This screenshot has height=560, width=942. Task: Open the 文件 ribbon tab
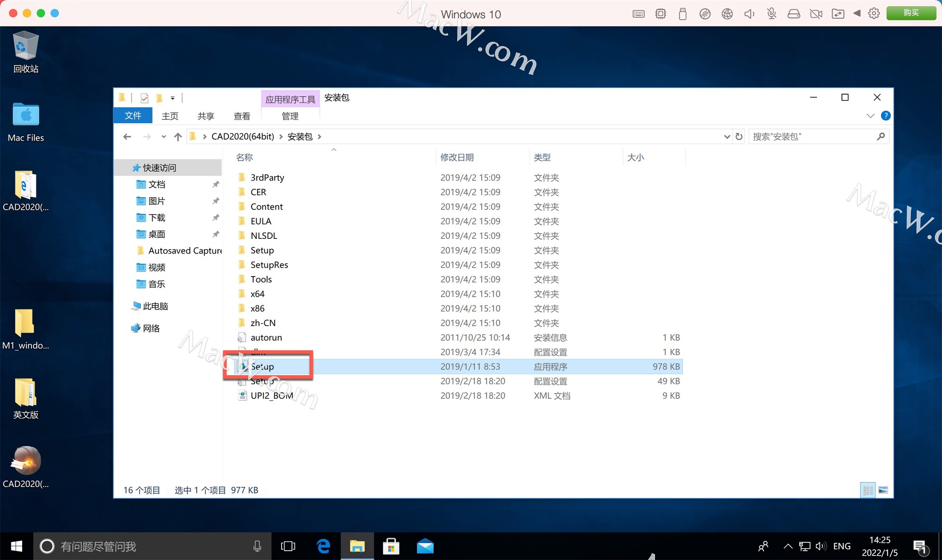click(132, 116)
